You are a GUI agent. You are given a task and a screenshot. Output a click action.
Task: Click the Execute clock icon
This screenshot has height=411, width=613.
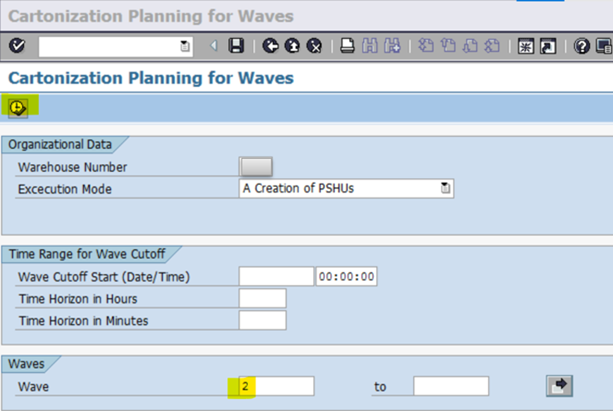18,107
